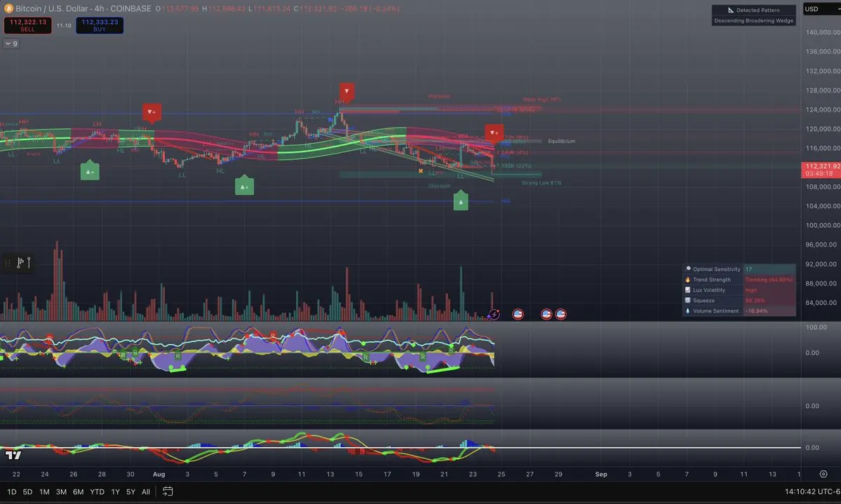
Task: Select the drag handle of the floating toolbar
Action: (x=8, y=263)
